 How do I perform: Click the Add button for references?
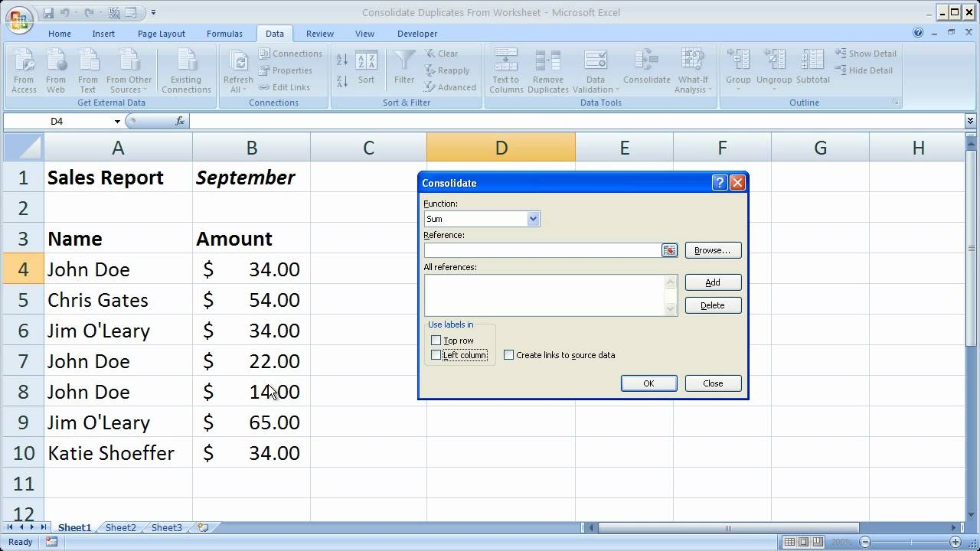(712, 282)
